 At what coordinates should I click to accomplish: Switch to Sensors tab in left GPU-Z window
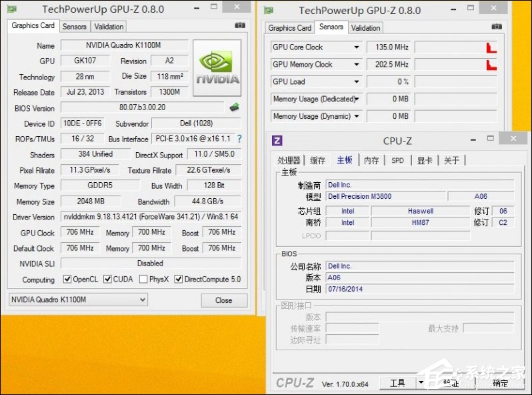[75, 27]
